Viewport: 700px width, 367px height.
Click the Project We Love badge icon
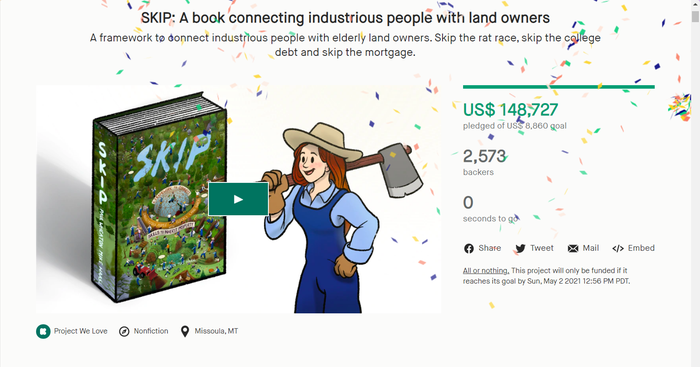pos(43,331)
